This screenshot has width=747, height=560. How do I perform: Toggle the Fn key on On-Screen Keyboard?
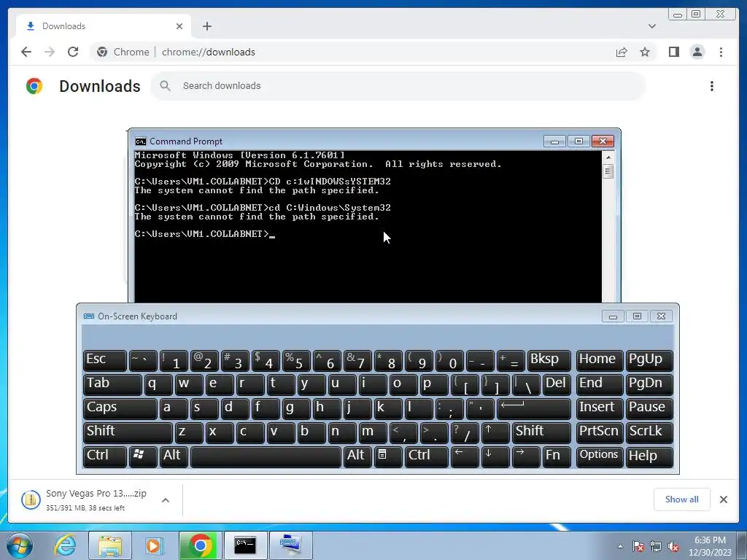(557, 456)
